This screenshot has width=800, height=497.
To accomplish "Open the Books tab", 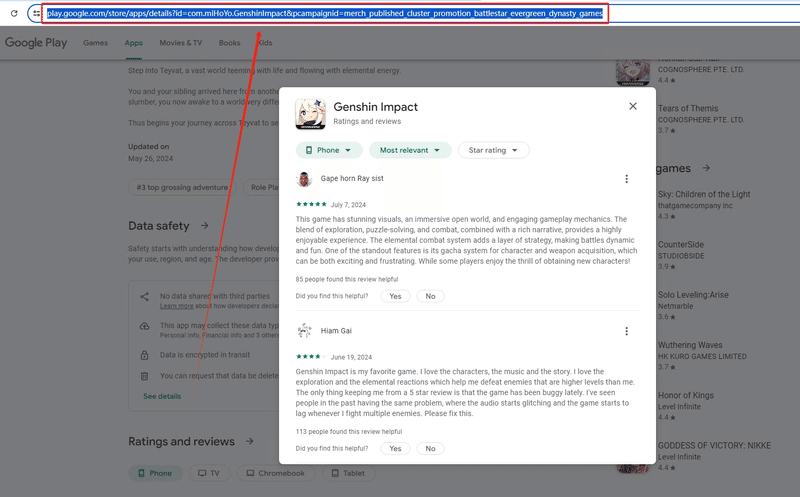I will click(x=230, y=43).
